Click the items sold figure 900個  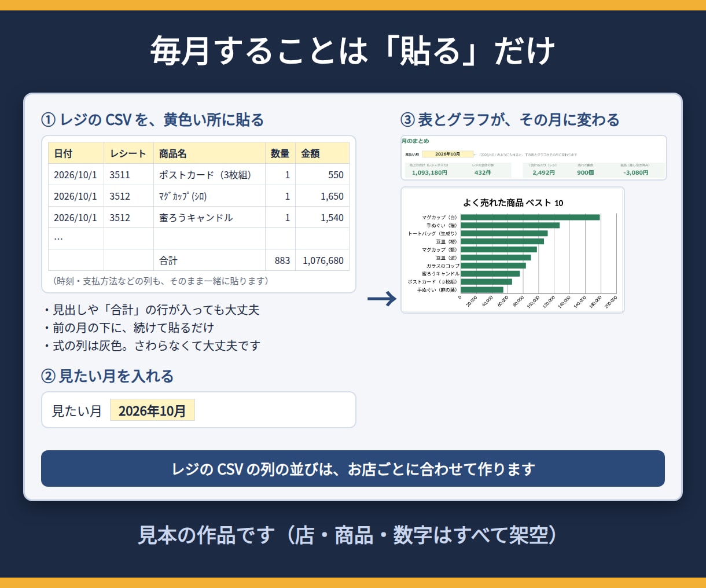(586, 172)
